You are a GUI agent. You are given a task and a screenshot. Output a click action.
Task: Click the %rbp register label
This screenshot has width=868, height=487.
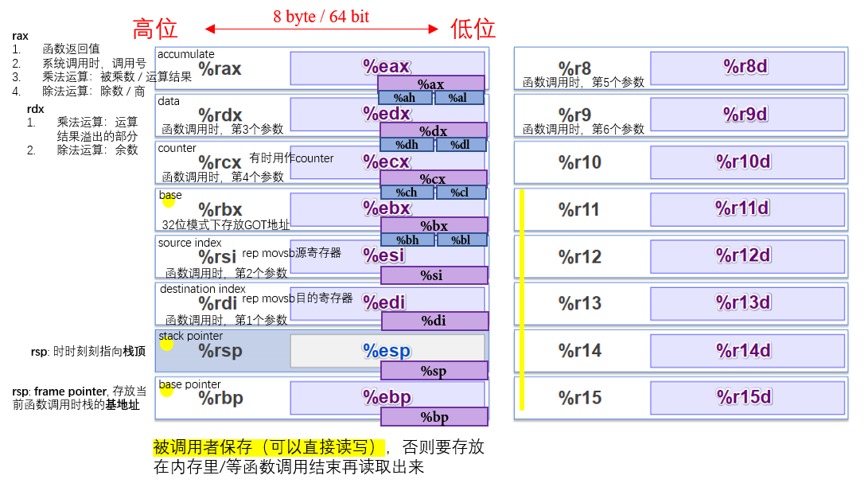tap(220, 399)
